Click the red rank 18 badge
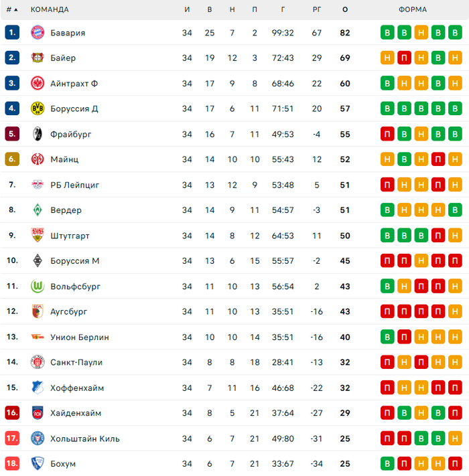This screenshot has height=476, width=469. point(12,464)
